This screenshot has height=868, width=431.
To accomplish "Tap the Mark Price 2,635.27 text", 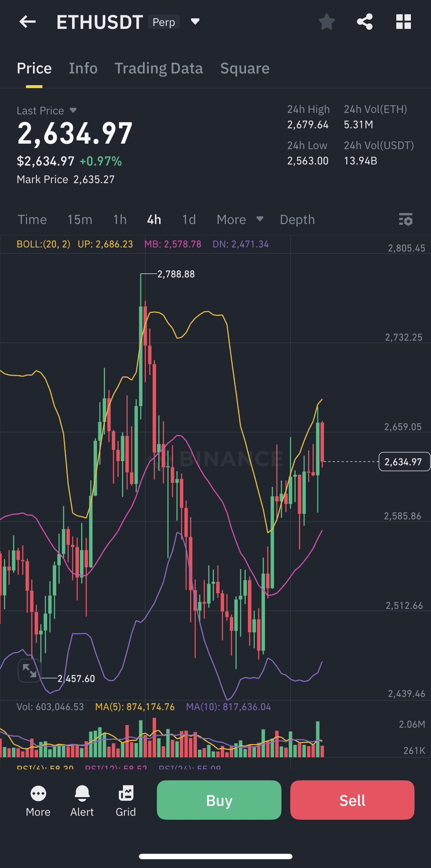I will tap(66, 179).
